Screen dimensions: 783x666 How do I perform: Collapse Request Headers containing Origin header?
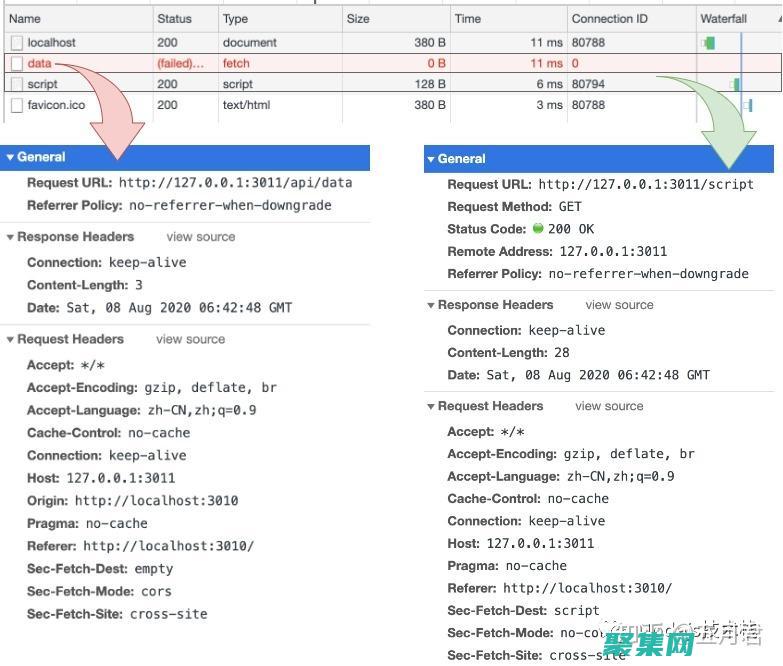point(11,340)
